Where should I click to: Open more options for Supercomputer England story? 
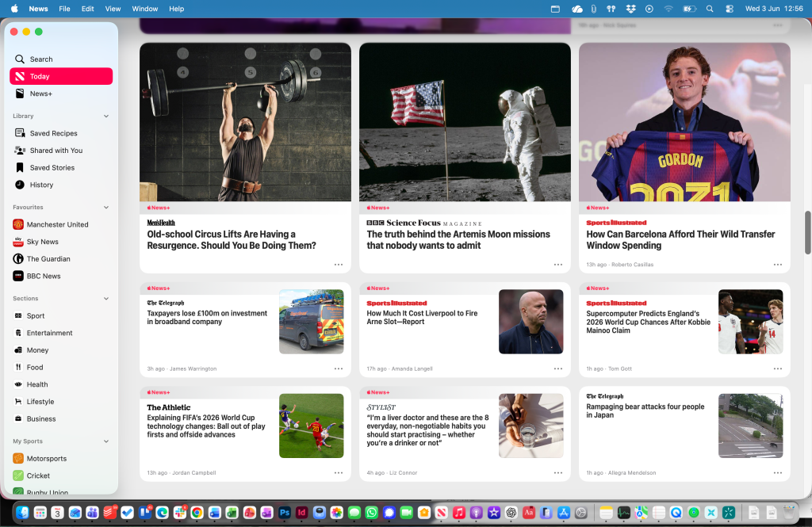pos(777,369)
